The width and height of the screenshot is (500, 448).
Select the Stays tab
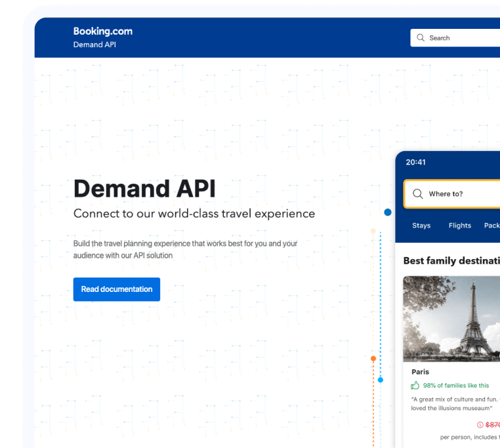click(421, 226)
